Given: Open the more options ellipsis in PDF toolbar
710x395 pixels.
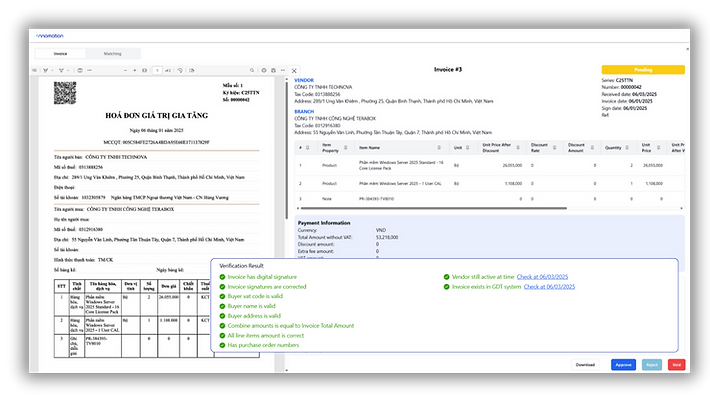Looking at the screenshot, I should pos(283,70).
